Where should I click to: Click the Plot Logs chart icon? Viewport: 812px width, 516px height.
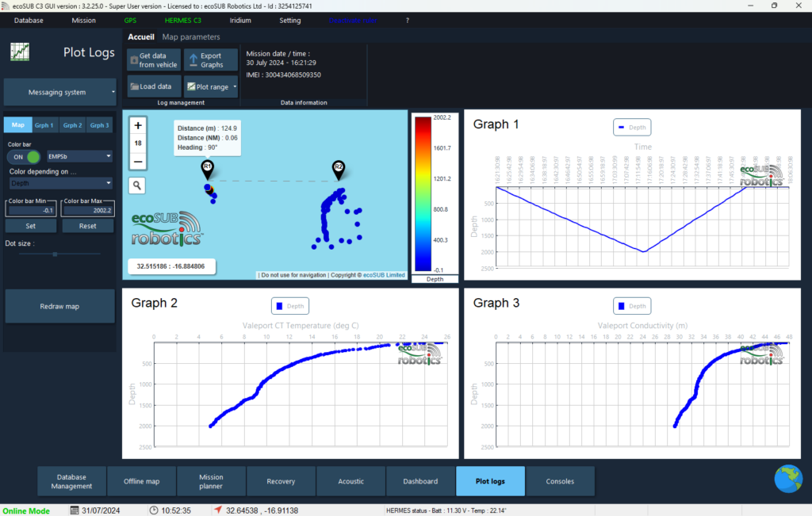click(20, 52)
